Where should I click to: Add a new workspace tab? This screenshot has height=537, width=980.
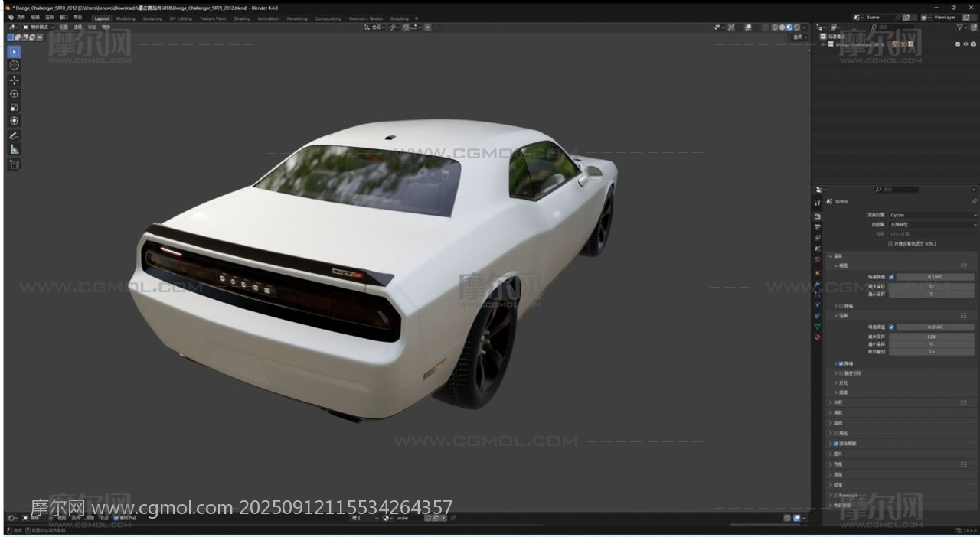pos(416,18)
